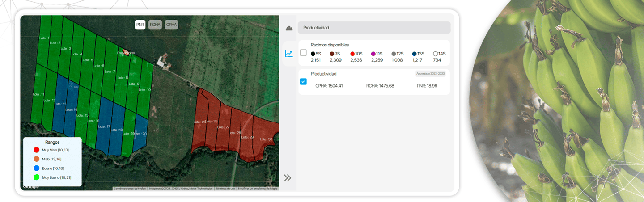Screen dimensions: 644x202
Task: Select Lote : 5 on the map
Action: [88, 60]
